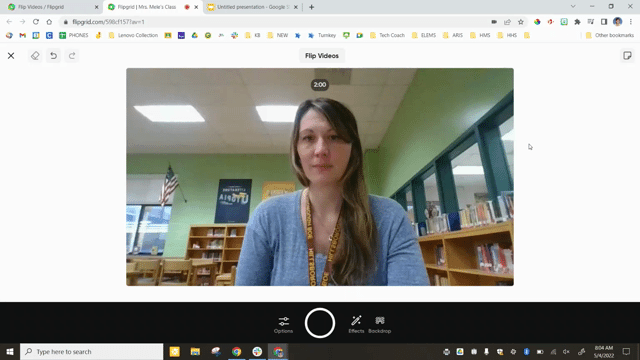Redo the last recorder action
The height and width of the screenshot is (360, 640).
[x=72, y=56]
